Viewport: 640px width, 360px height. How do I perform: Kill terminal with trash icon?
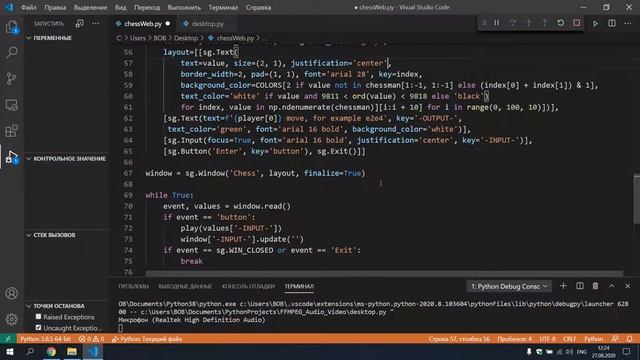(596, 286)
